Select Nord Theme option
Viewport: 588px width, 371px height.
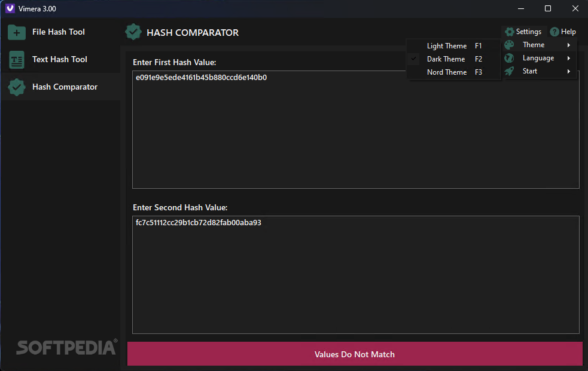click(x=454, y=72)
